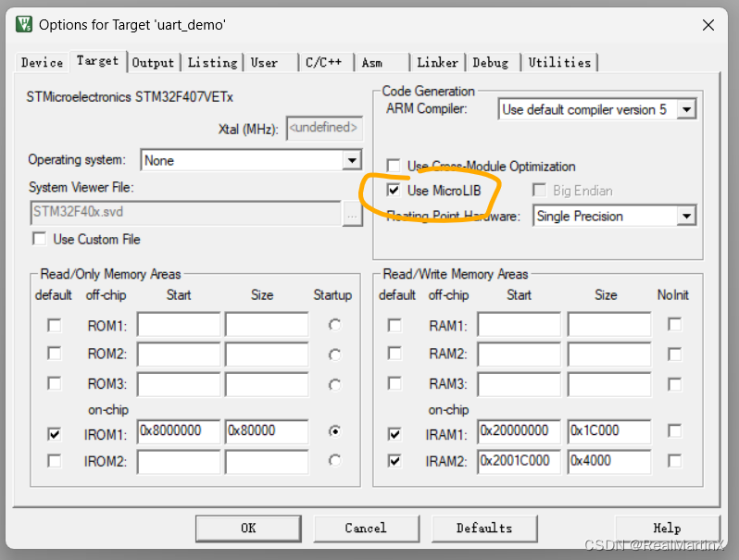The image size is (739, 560).
Task: Select the IROM1 Startup radio button
Action: coord(334,431)
